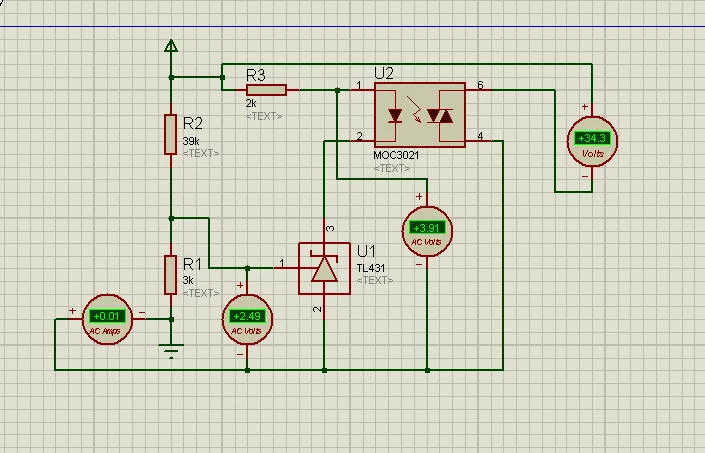Click the U2 reference label
The width and height of the screenshot is (705, 453).
383,73
